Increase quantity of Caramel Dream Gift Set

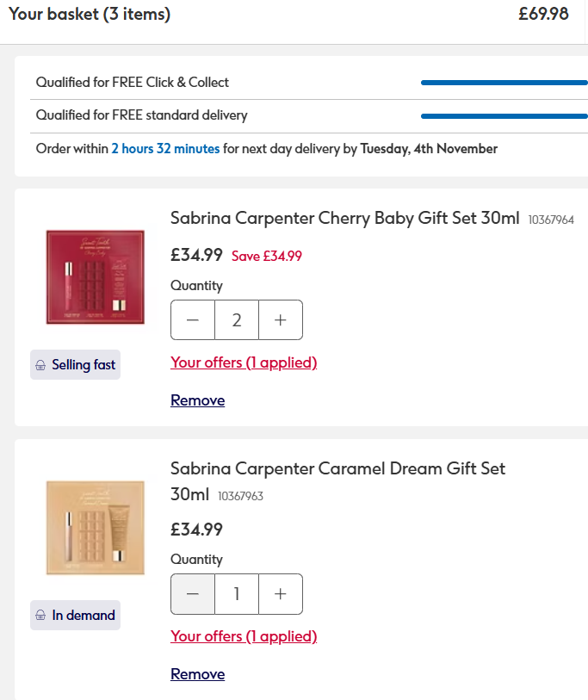point(281,594)
